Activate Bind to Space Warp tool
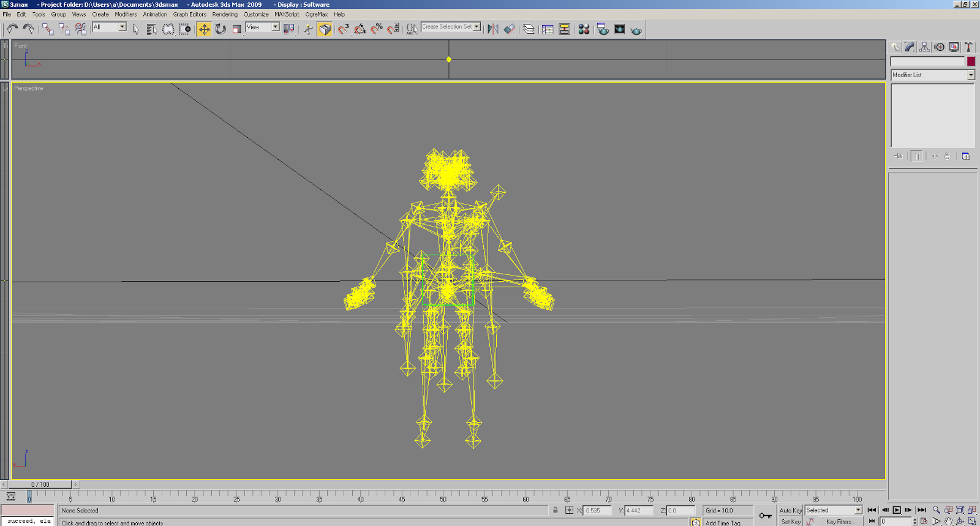 (x=81, y=29)
